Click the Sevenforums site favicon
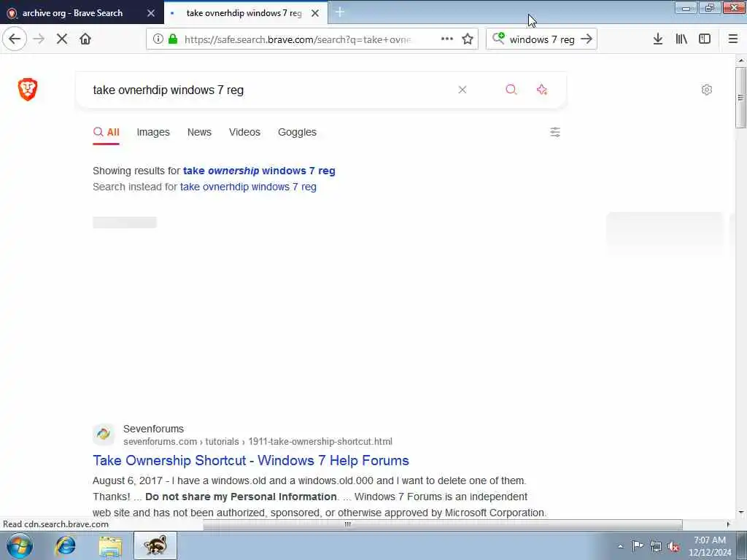 (x=104, y=434)
